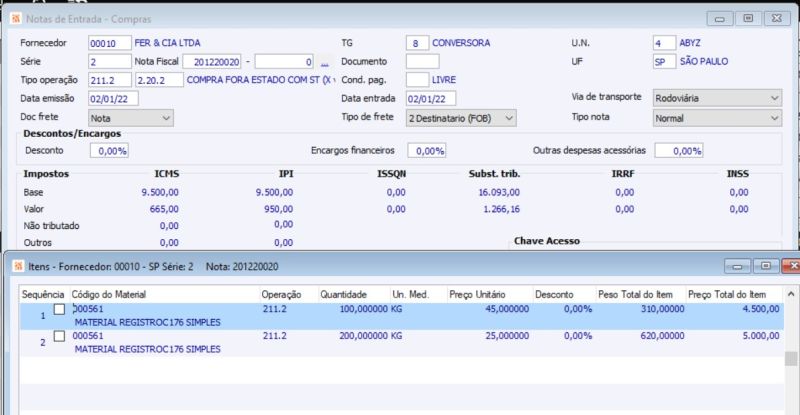Click the Subst. trib. base 16.093,00

pos(499,192)
